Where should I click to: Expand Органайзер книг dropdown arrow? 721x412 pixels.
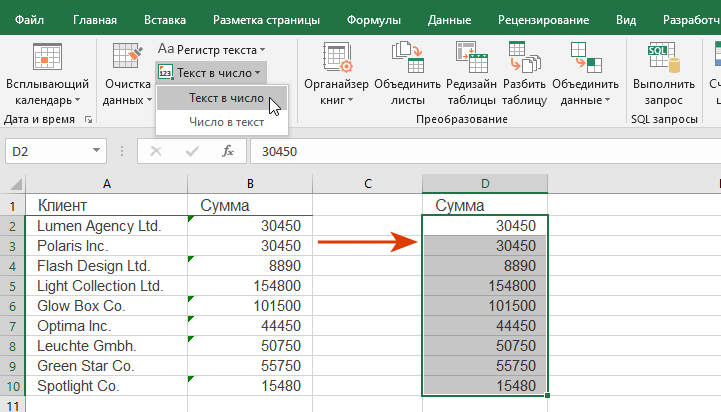pyautogui.click(x=350, y=100)
